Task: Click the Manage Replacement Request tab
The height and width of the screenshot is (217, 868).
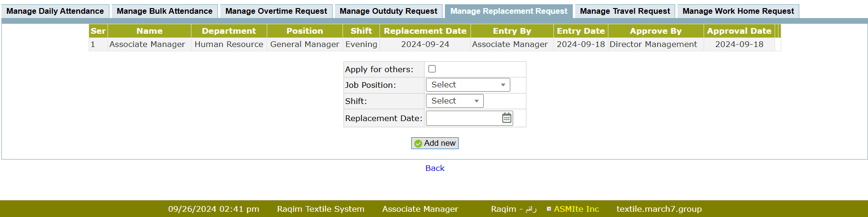Action: pos(508,11)
